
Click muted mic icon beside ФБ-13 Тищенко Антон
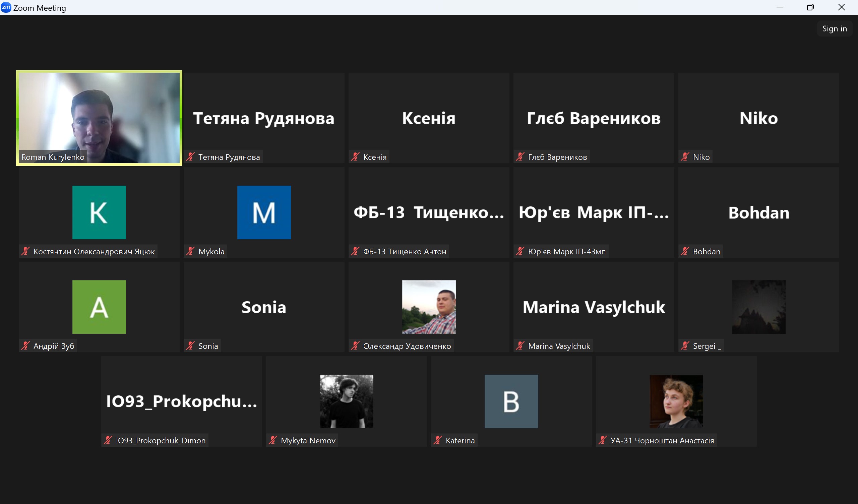[355, 251]
